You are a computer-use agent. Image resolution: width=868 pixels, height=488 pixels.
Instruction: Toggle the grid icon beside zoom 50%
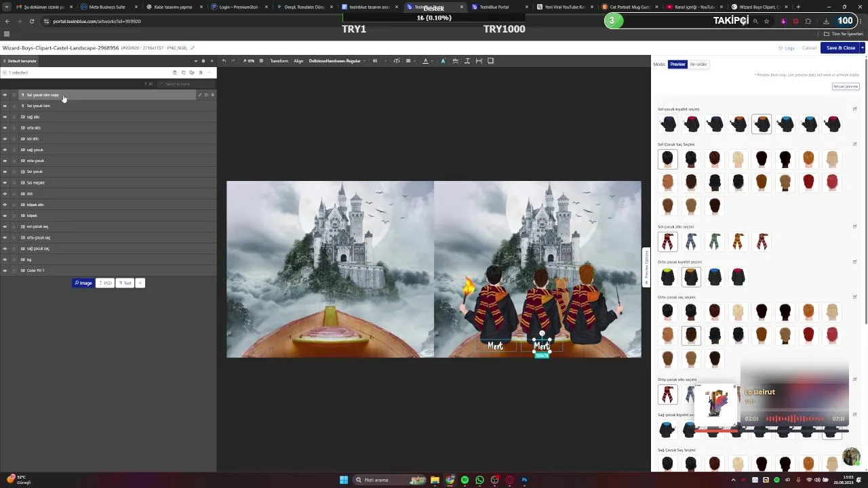[261, 61]
